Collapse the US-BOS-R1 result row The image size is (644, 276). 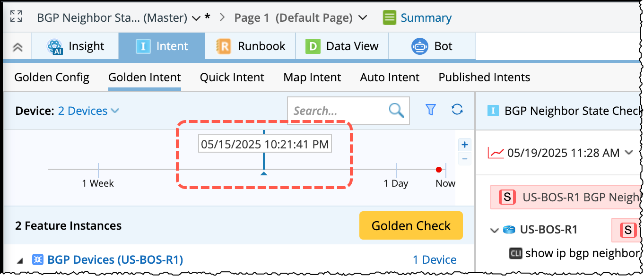pyautogui.click(x=495, y=231)
